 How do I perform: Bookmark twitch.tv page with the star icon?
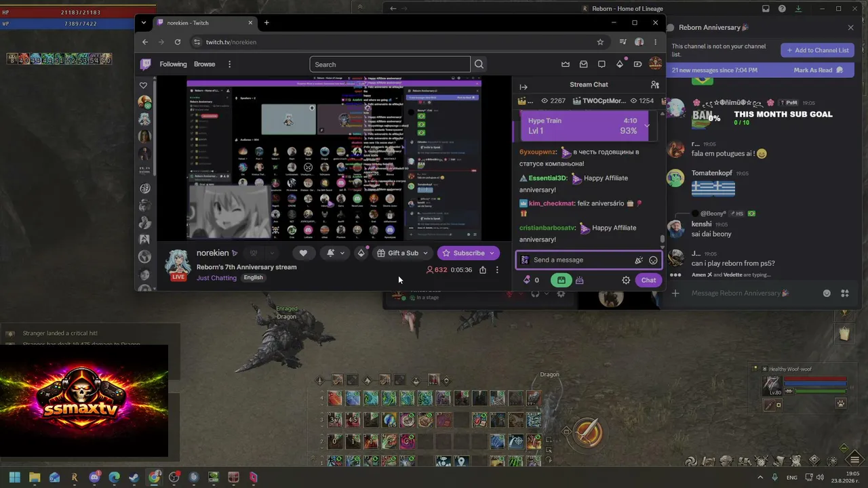[x=600, y=42]
